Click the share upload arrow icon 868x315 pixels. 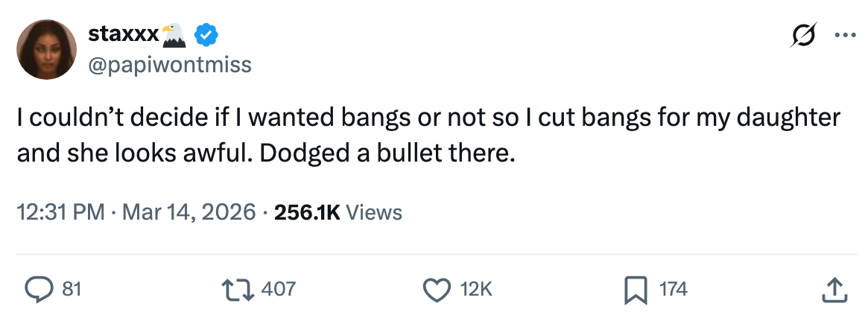(833, 289)
